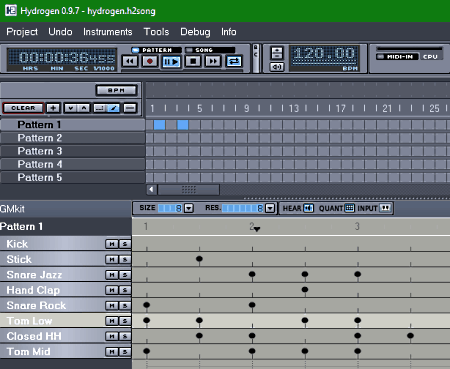Switch to Song mode
The image size is (450, 369).
pyautogui.click(x=210, y=50)
